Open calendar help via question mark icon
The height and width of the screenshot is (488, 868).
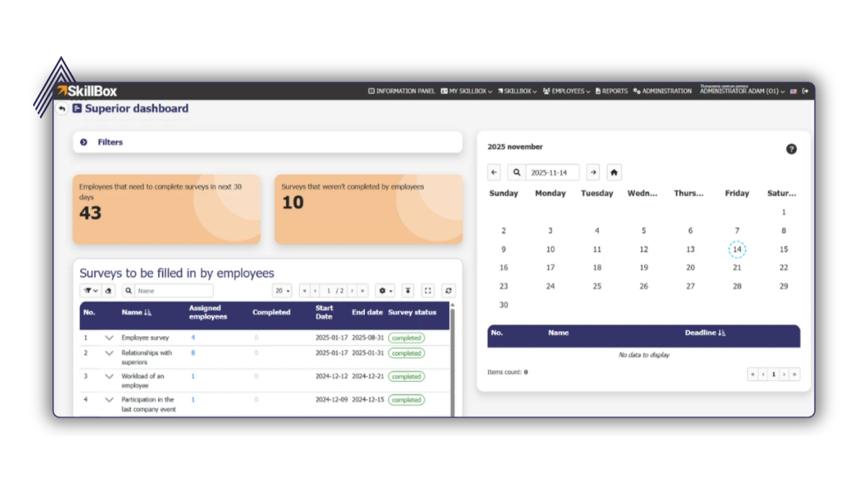tap(791, 148)
